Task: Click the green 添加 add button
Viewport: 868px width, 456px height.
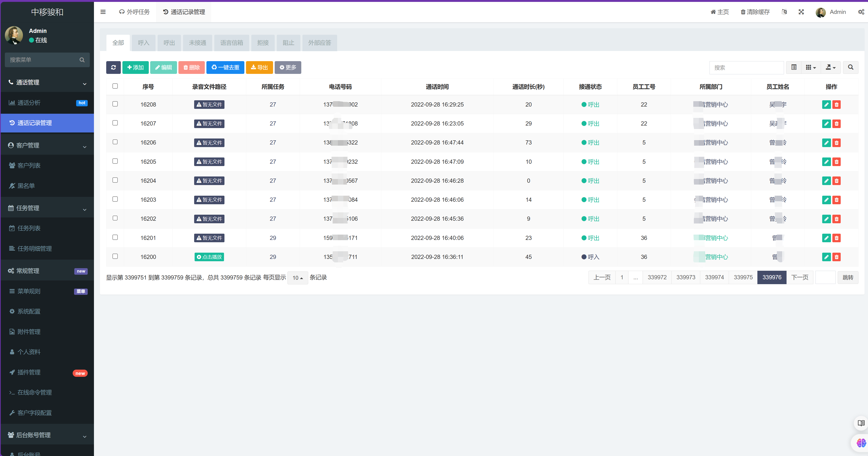Action: [135, 67]
